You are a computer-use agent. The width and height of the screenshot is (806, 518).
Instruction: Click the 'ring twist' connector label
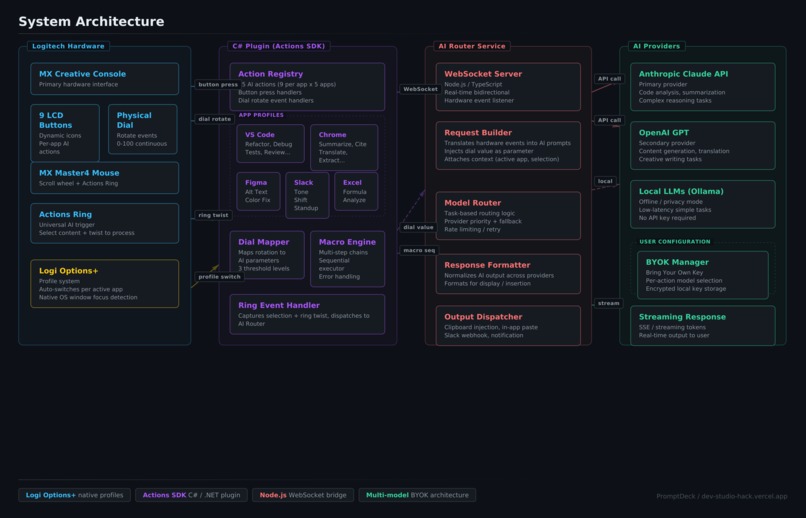point(213,215)
